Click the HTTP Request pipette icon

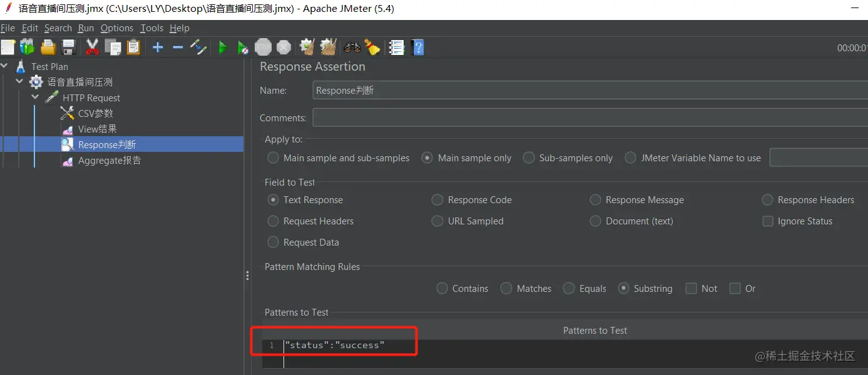[52, 97]
